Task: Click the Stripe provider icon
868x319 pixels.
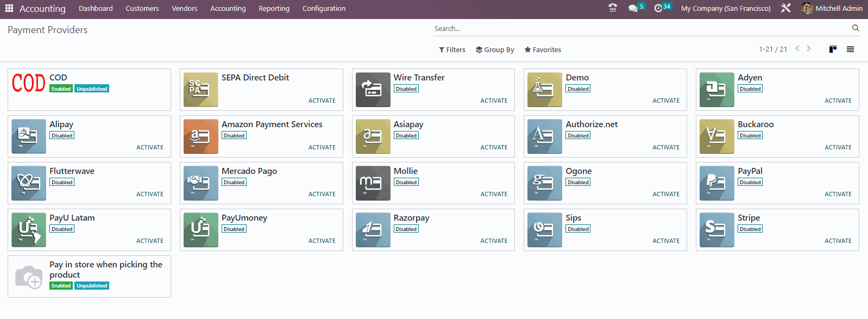Action: click(717, 230)
